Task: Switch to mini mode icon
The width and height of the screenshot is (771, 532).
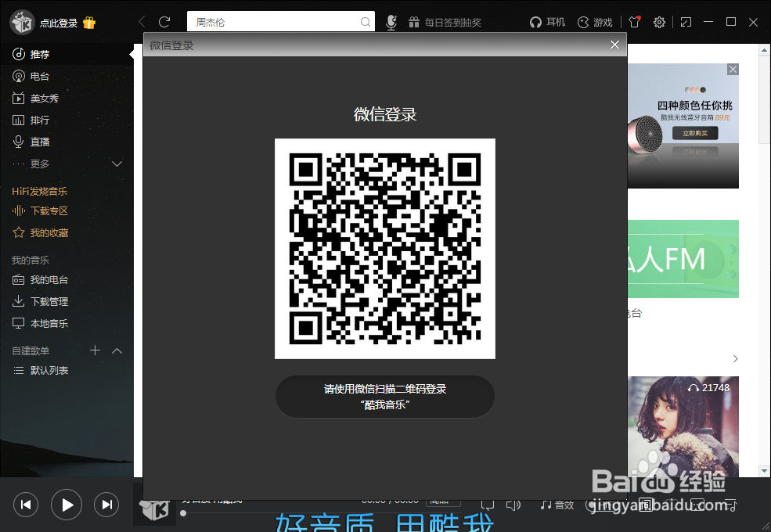Action: pos(686,22)
